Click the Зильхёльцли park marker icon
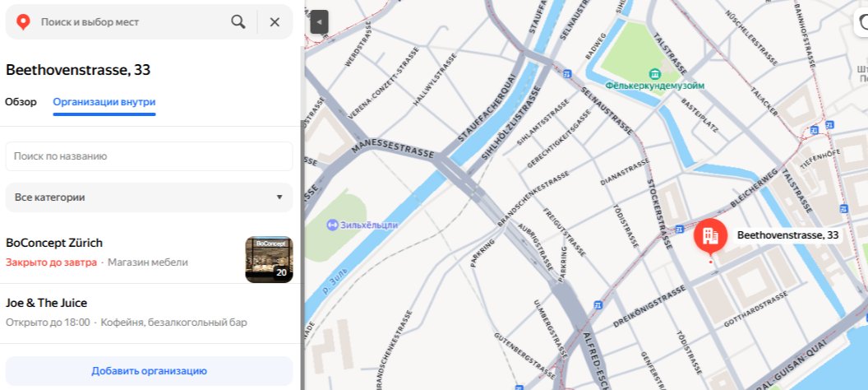 point(332,225)
